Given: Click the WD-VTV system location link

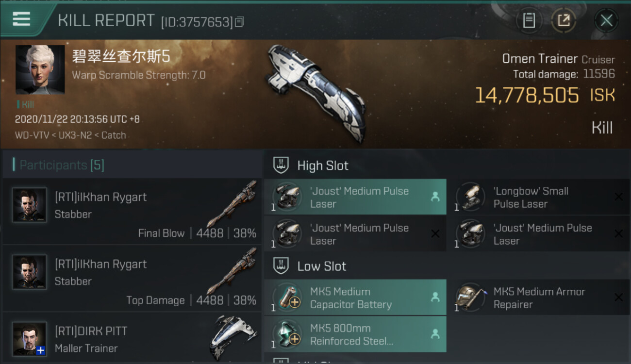Looking at the screenshot, I should point(32,135).
